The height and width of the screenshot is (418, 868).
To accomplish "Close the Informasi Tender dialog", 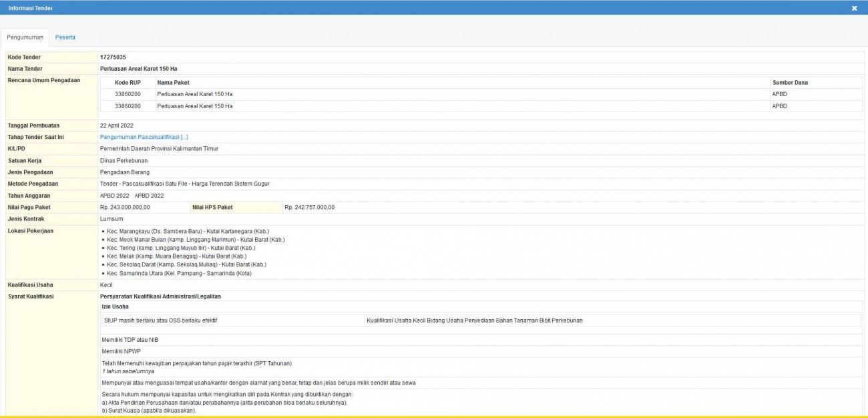I will click(x=854, y=8).
